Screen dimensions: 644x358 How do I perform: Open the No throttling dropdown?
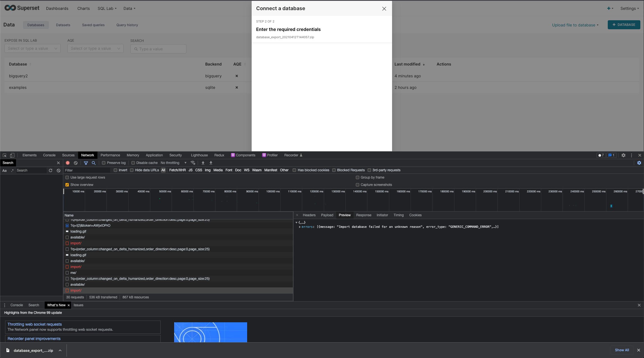point(173,163)
